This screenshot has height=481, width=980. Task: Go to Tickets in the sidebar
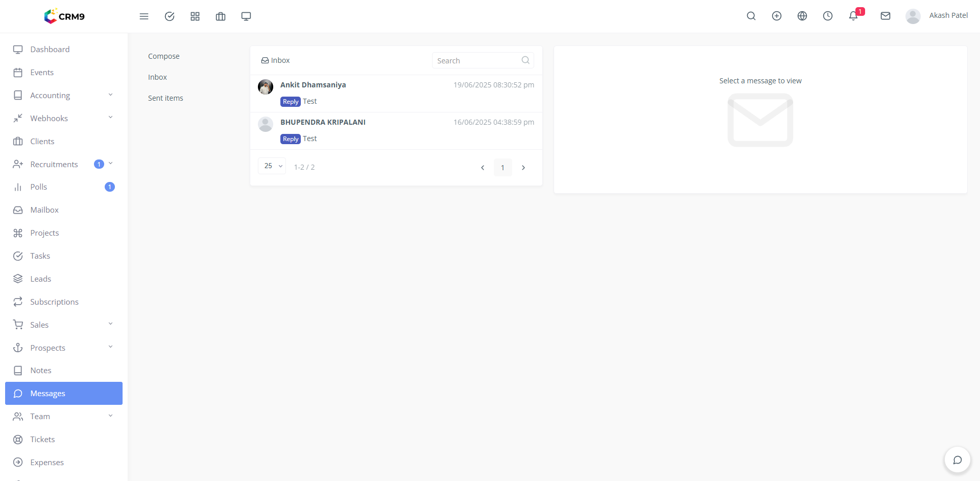[x=42, y=439]
